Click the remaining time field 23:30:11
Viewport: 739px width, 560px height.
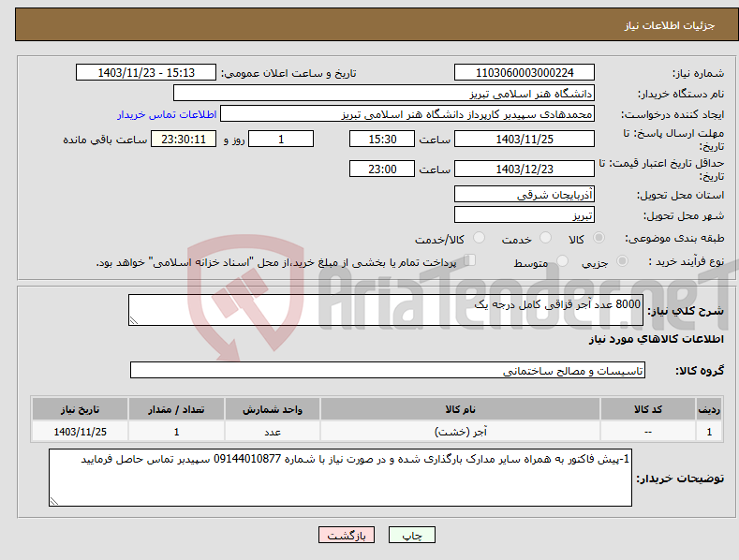coord(184,139)
